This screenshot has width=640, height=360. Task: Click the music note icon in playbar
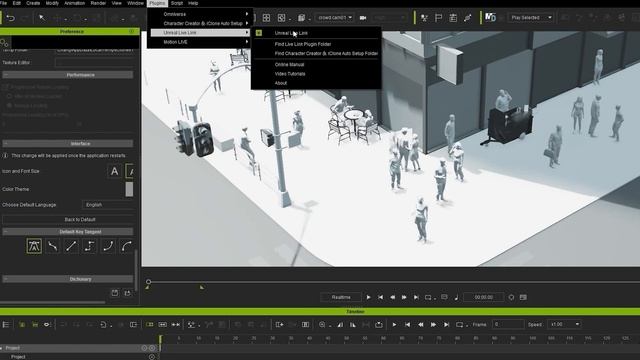point(456,297)
